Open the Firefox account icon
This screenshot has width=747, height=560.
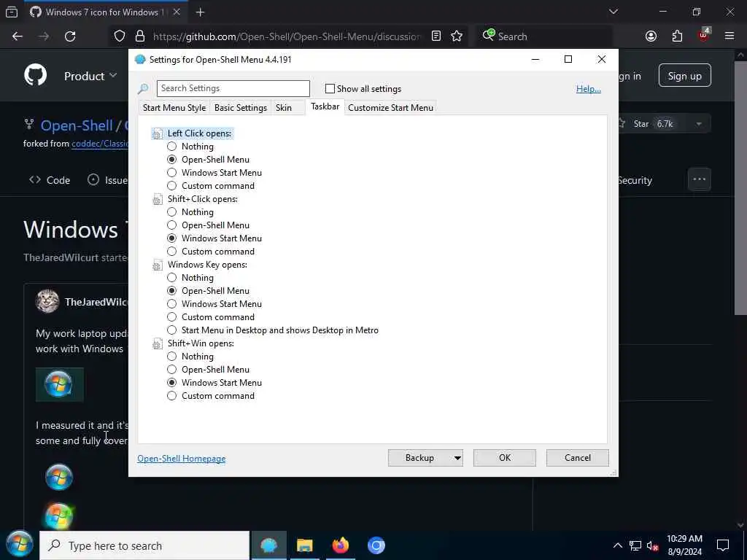[x=651, y=36]
